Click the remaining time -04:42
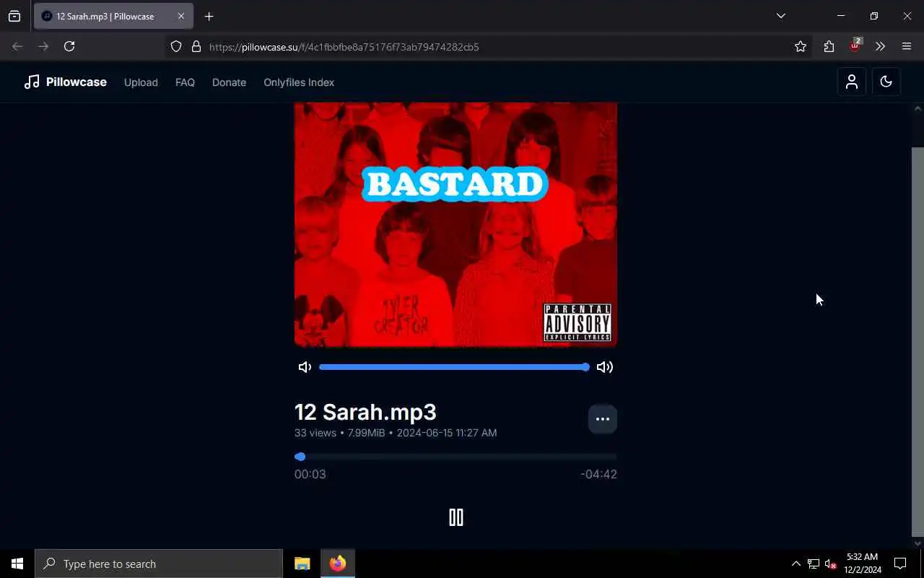Screen dimensions: 924x578 pyautogui.click(x=598, y=474)
